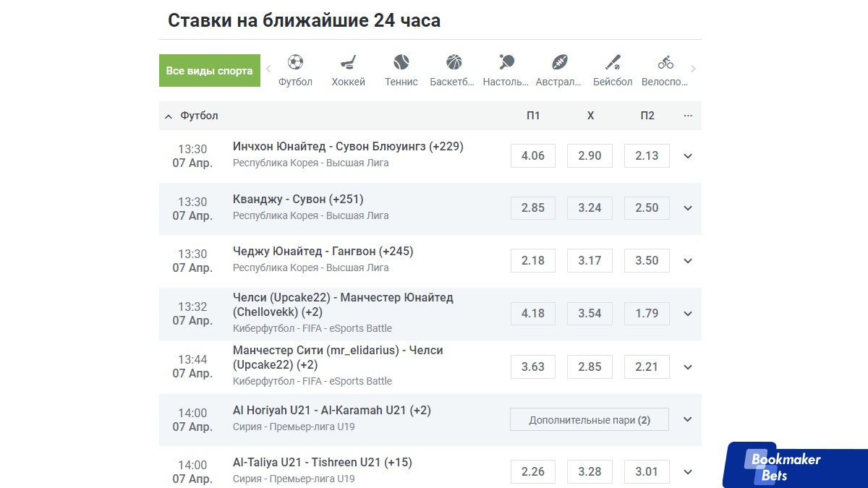The height and width of the screenshot is (488, 868).
Task: Expand markets for Кванджу - Сувон match
Action: point(688,208)
